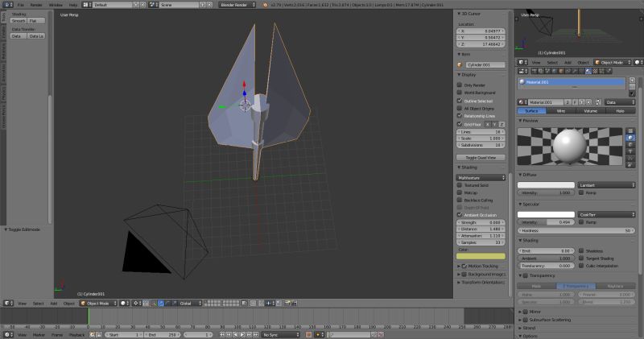
Task: Open the Object properties tab icon
Action: pyautogui.click(x=561, y=71)
